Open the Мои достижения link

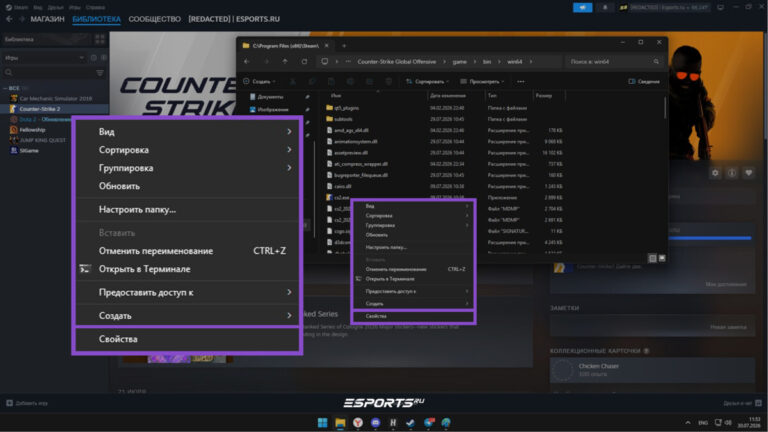726,284
